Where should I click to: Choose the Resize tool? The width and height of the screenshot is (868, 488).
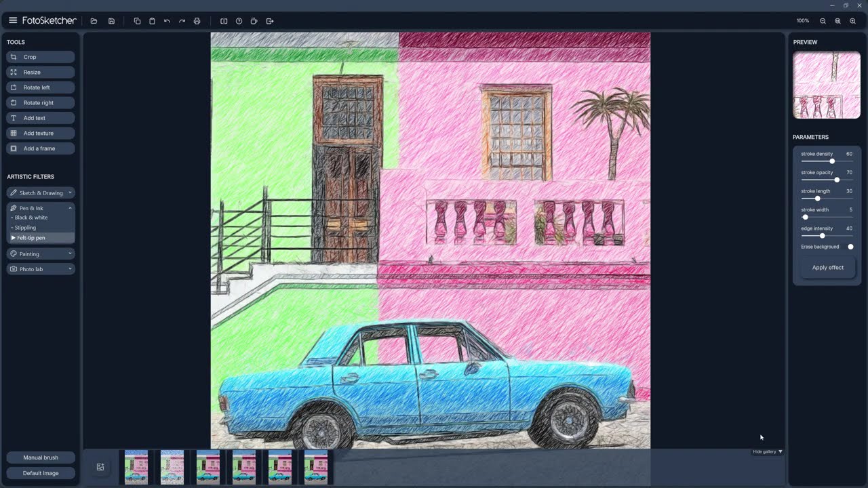point(41,72)
